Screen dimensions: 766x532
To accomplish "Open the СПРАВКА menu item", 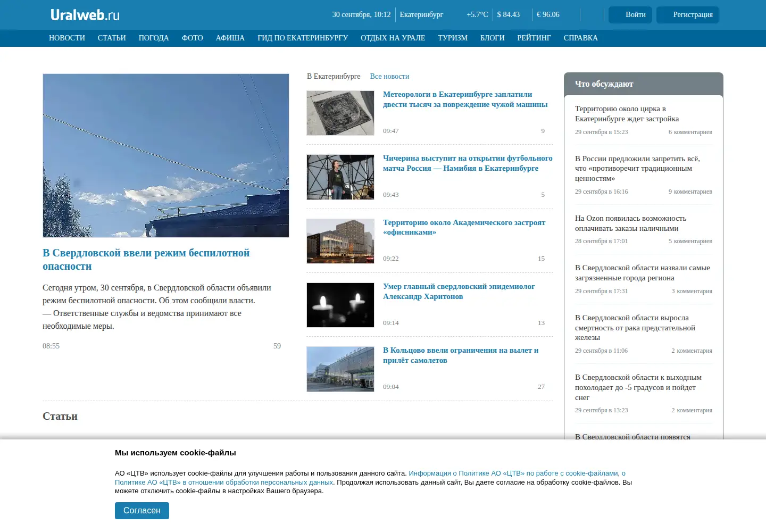I will 581,38.
